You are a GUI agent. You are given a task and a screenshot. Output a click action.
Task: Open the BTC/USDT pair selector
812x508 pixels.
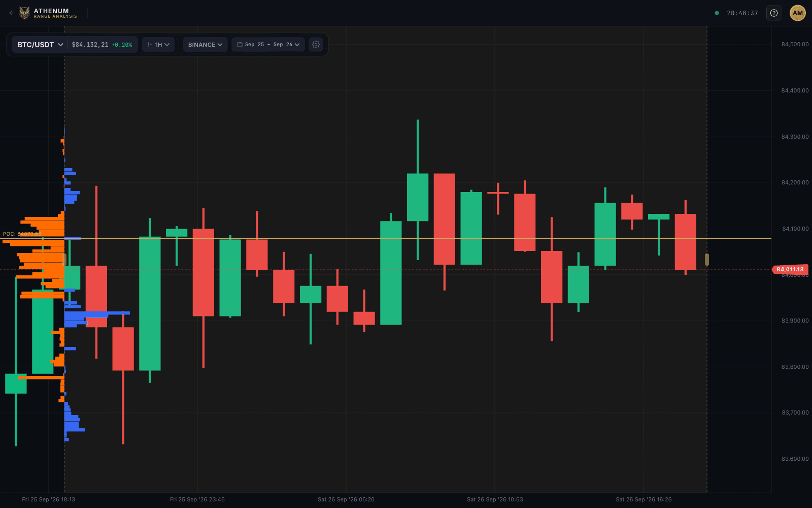[40, 45]
